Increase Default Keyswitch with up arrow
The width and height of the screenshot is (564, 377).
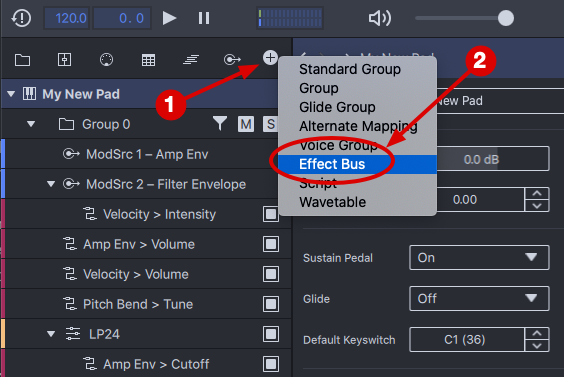pyautogui.click(x=537, y=333)
